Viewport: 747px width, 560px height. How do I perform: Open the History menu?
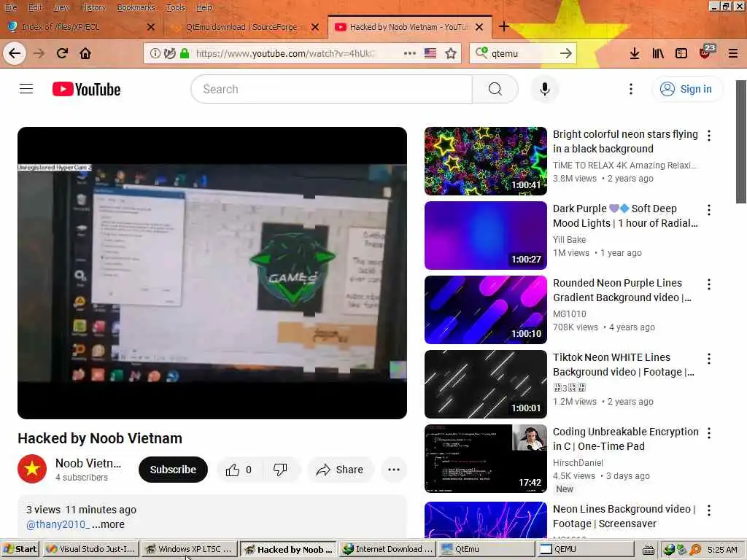click(93, 7)
